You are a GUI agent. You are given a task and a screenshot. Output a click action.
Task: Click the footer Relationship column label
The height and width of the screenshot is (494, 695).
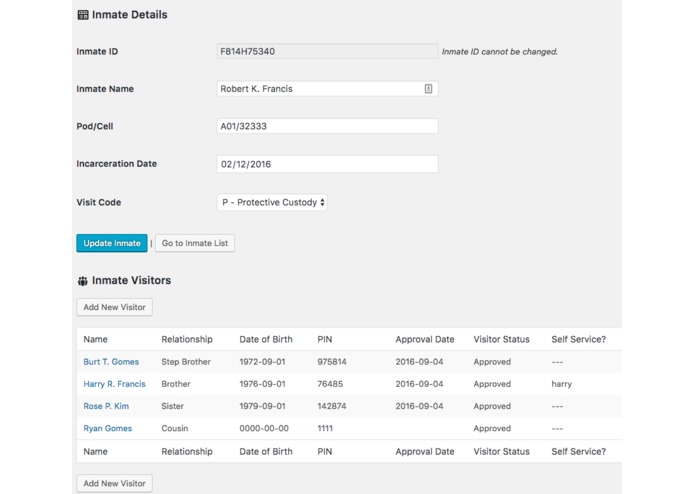pyautogui.click(x=187, y=451)
